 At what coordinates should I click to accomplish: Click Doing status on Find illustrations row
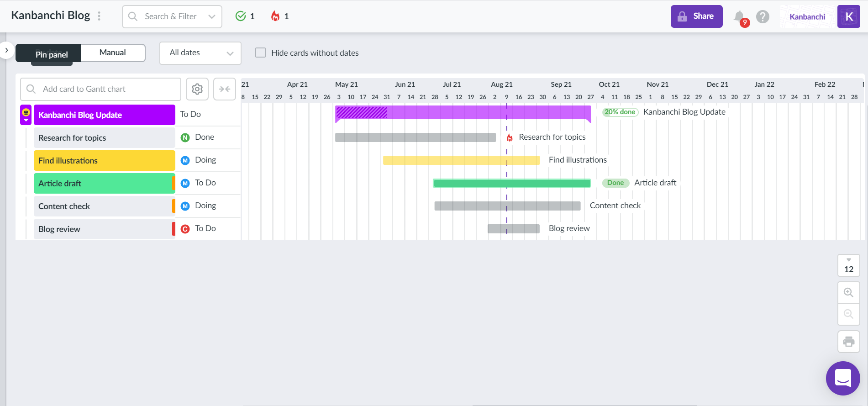tap(205, 160)
